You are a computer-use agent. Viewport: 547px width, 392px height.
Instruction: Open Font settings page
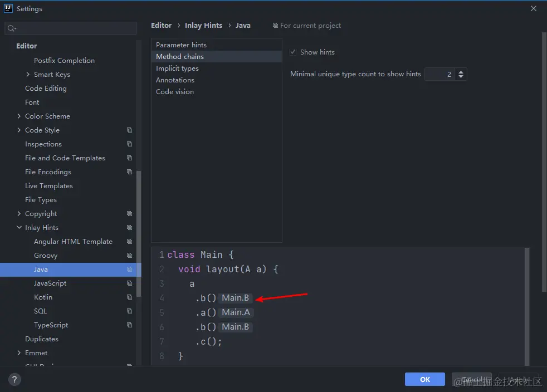tap(32, 102)
